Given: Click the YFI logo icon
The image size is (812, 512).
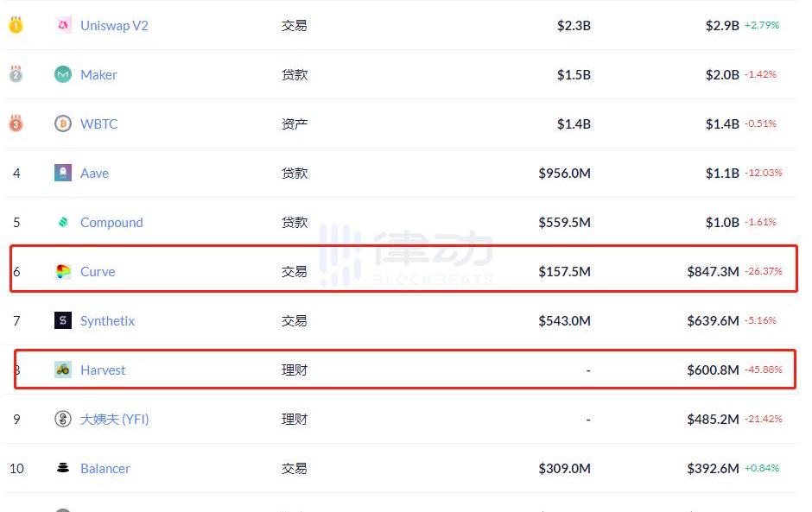Looking at the screenshot, I should coord(63,420).
